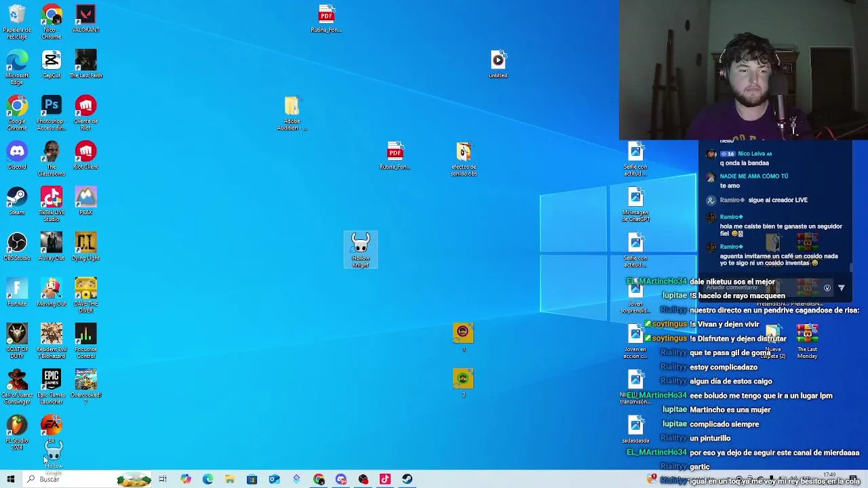The height and width of the screenshot is (488, 868).
Task: Select the Riot Client desktop icon
Action: pos(85,156)
